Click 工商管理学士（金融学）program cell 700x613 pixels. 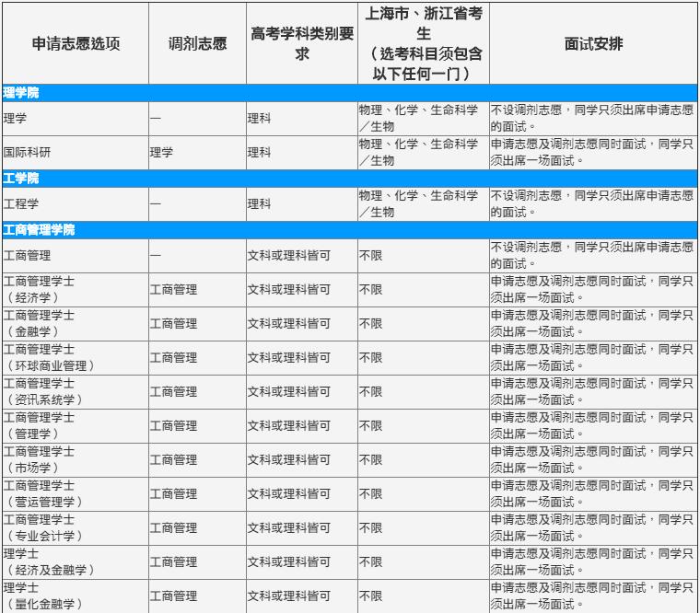coord(41,323)
